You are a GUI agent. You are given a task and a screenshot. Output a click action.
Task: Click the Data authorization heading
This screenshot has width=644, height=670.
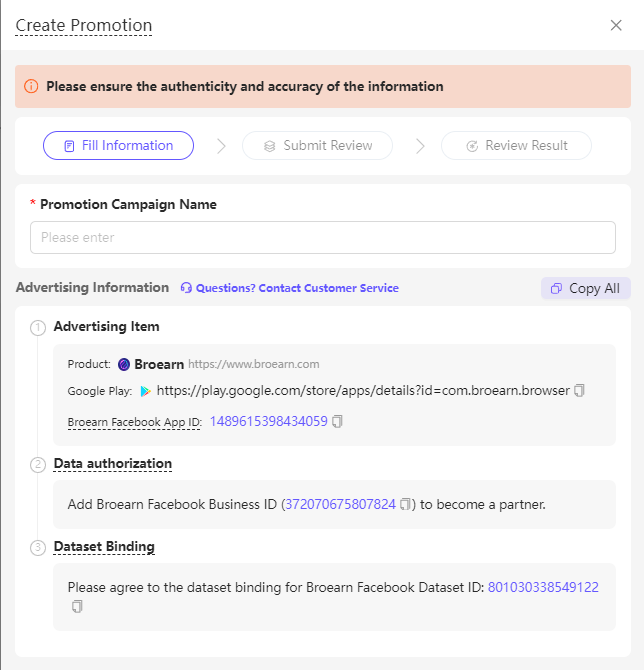click(x=113, y=464)
